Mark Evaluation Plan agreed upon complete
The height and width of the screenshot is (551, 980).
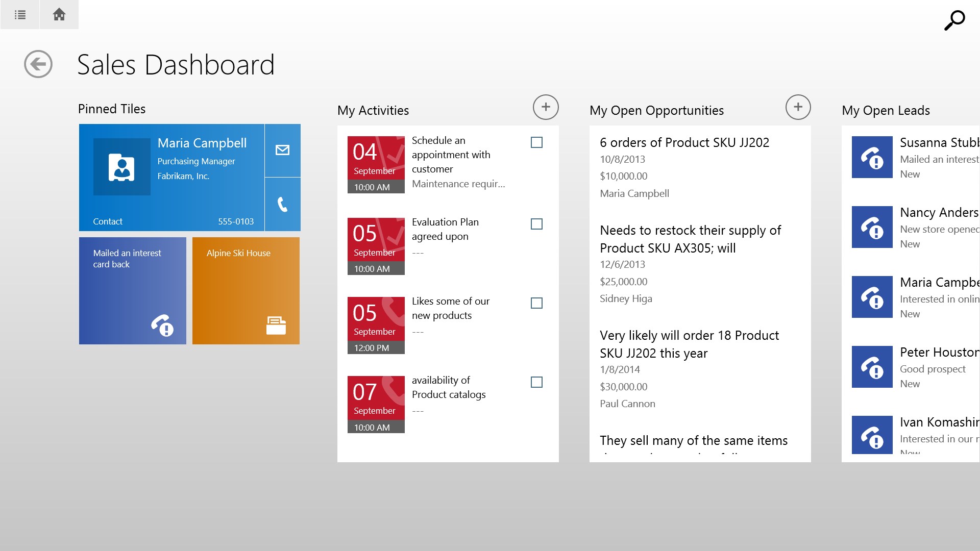[536, 224]
